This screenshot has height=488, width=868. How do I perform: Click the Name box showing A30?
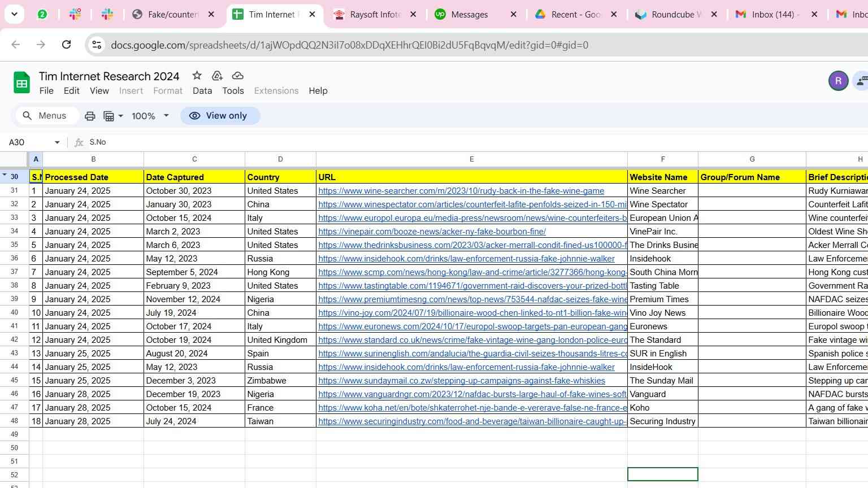[x=28, y=142]
